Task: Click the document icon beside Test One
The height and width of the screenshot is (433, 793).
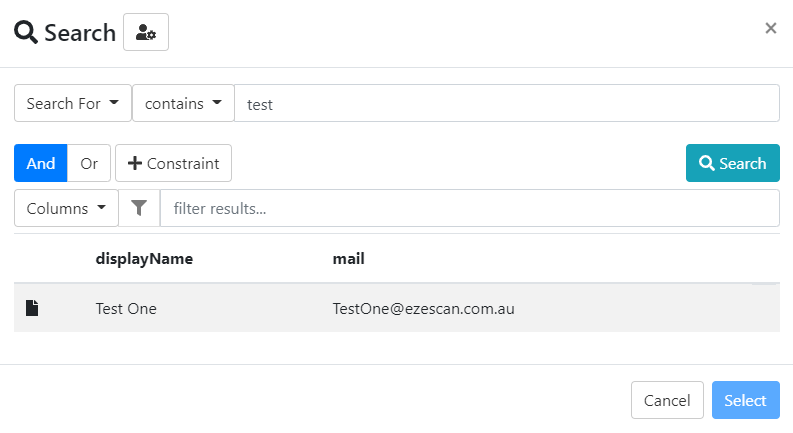Action: [x=32, y=308]
